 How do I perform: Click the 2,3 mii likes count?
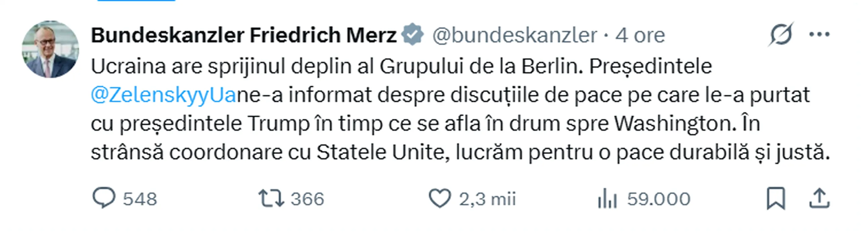coord(487,199)
